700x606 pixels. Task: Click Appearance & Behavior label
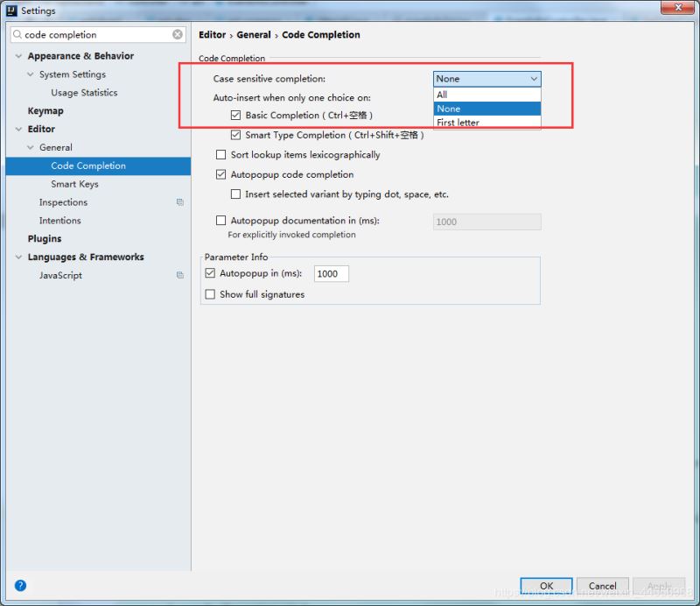(x=80, y=56)
